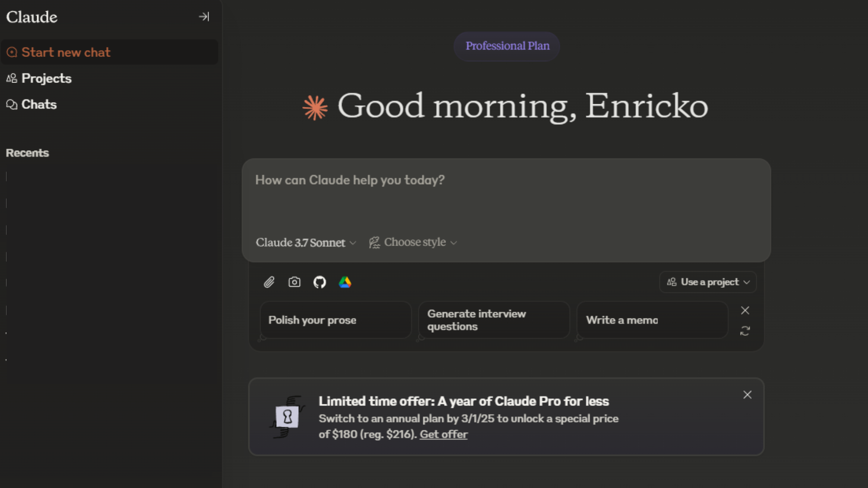
Task: Click the Recents heading in the sidebar
Action: (x=27, y=153)
